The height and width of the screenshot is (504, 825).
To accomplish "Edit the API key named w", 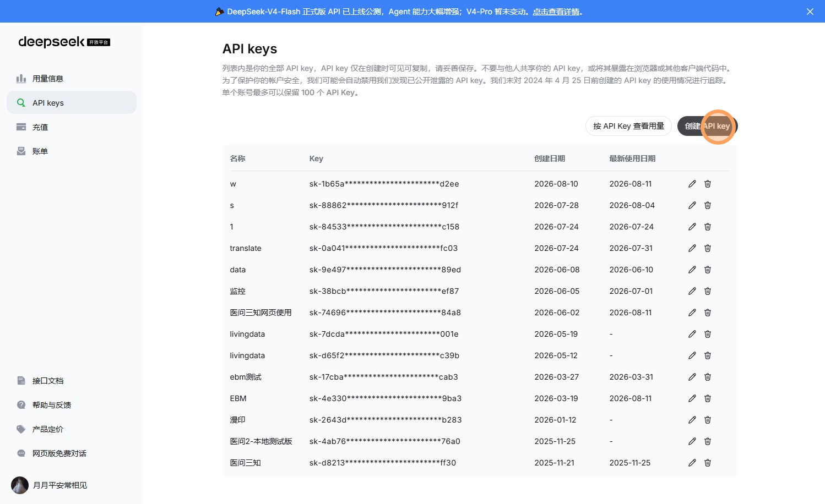I will (692, 184).
